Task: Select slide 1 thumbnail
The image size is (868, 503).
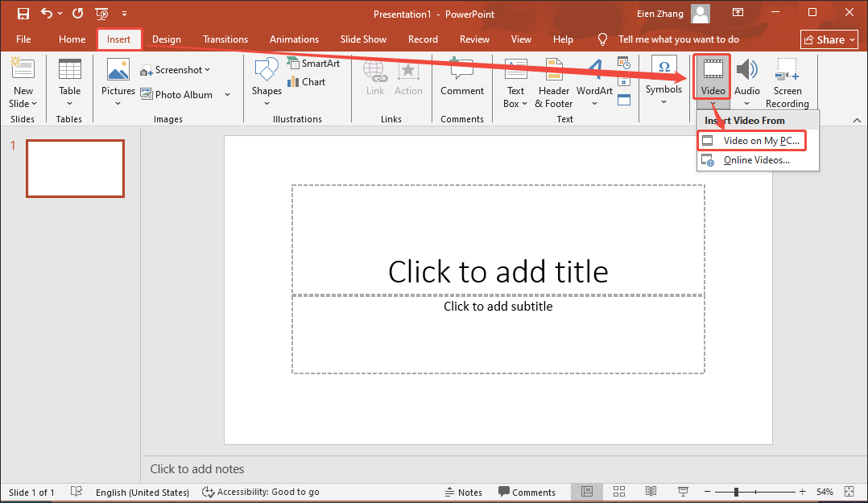Action: [x=76, y=168]
